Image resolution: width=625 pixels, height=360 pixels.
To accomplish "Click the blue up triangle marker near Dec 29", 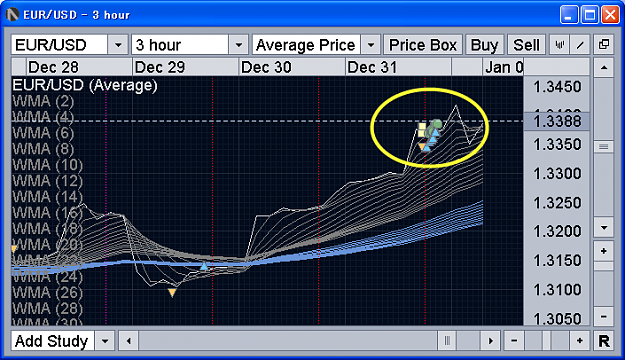I will (204, 266).
